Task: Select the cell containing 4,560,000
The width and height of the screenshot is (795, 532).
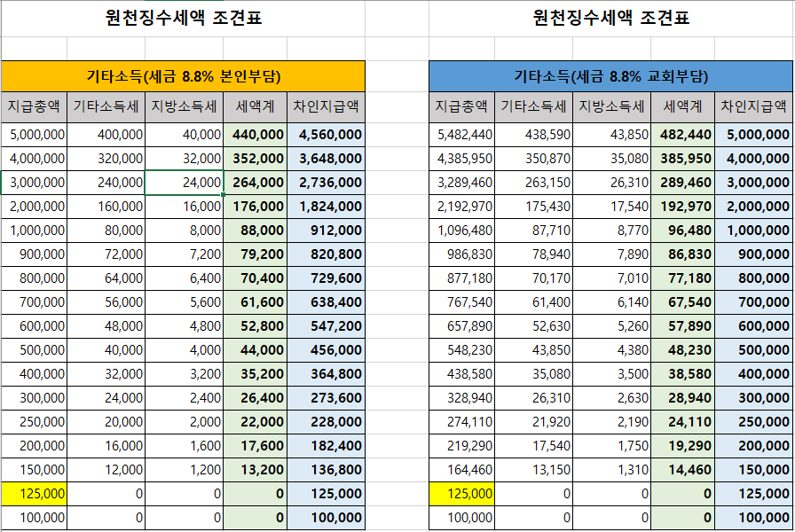Action: tap(327, 135)
